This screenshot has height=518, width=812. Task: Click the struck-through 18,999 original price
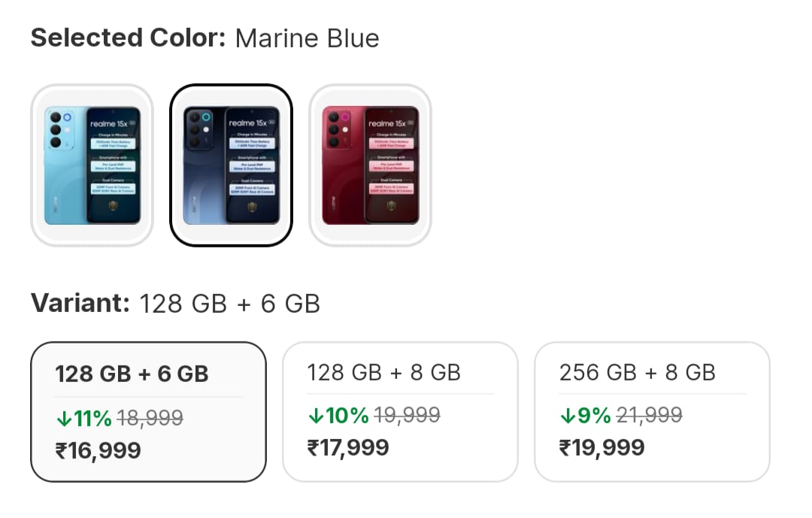pos(150,419)
